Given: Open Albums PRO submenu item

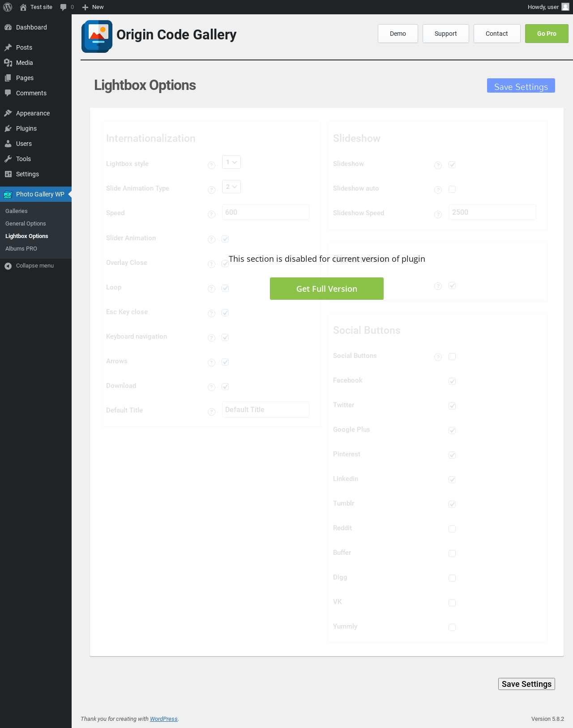Looking at the screenshot, I should [x=21, y=249].
